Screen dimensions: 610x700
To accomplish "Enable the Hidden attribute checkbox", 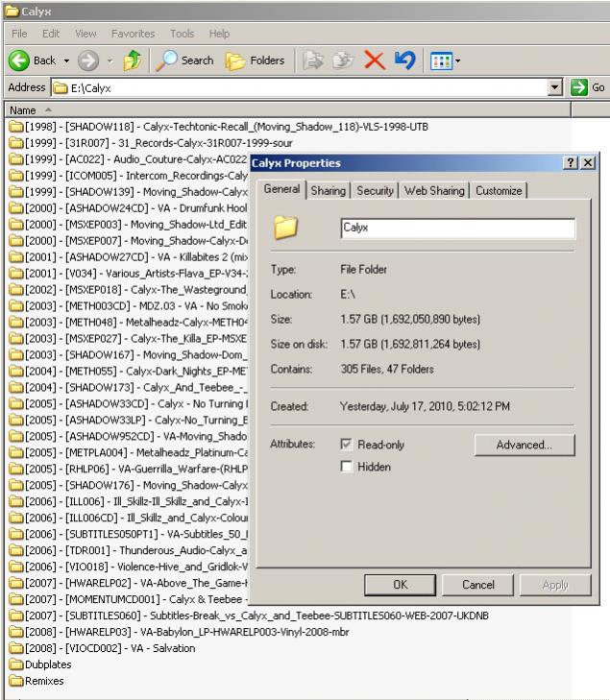I will pyautogui.click(x=347, y=468).
